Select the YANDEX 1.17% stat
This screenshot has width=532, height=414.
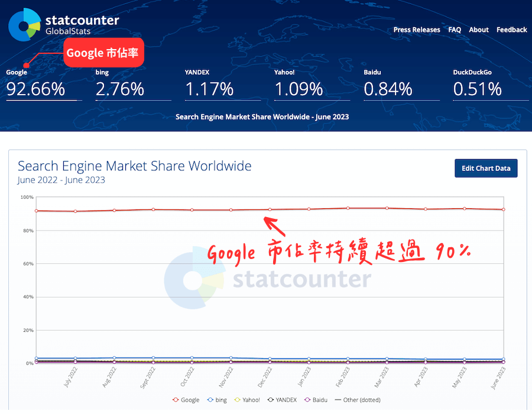pos(223,85)
